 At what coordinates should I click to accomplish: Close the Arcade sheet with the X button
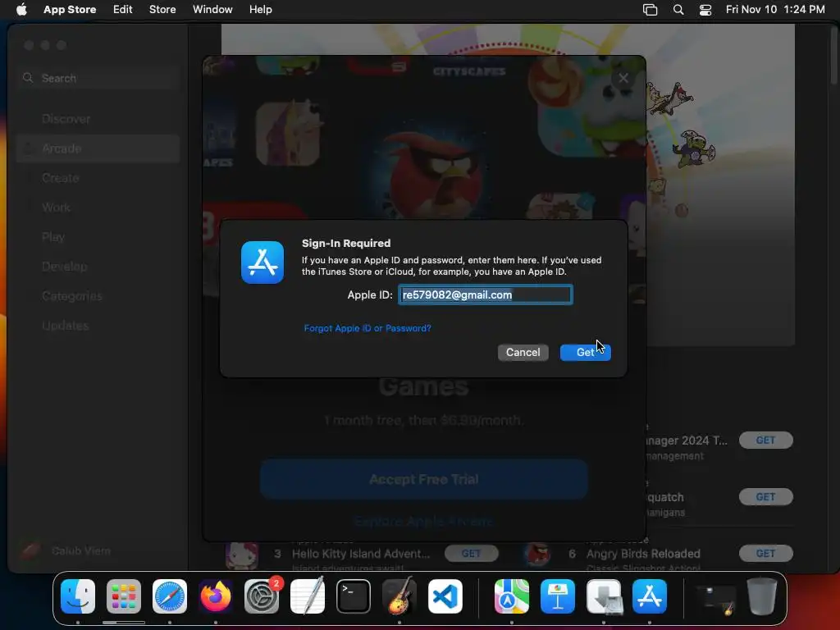tap(623, 78)
